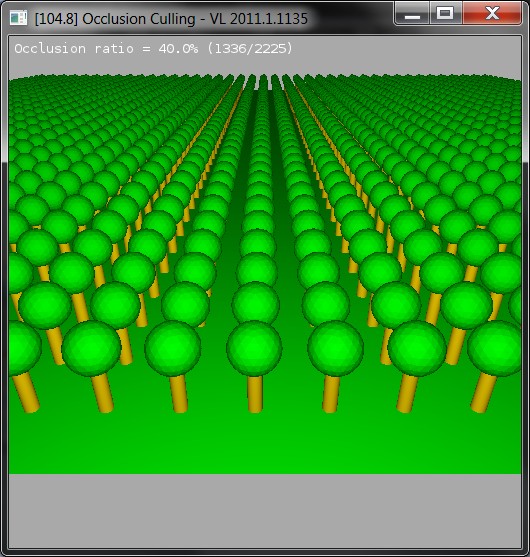Click the canopy of the center front-row tree
This screenshot has height=557, width=530.
254,348
